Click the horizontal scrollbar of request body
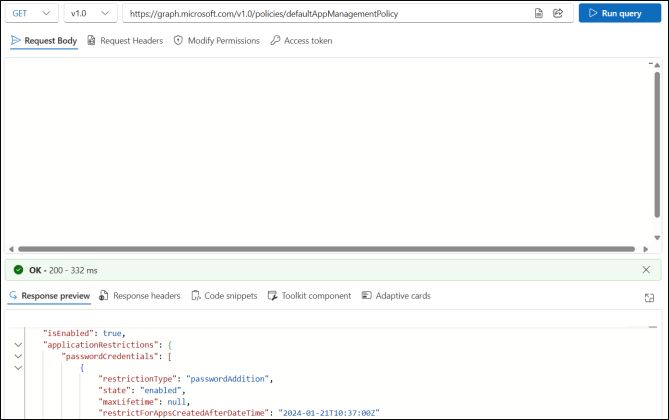Viewport: 669px width, 420px height. tap(326, 249)
